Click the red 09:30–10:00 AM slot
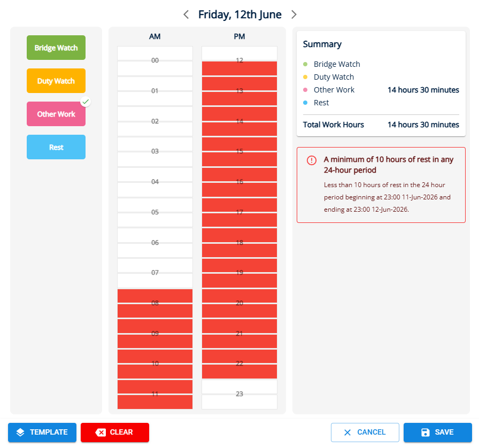The image size is (479, 448). [x=155, y=342]
